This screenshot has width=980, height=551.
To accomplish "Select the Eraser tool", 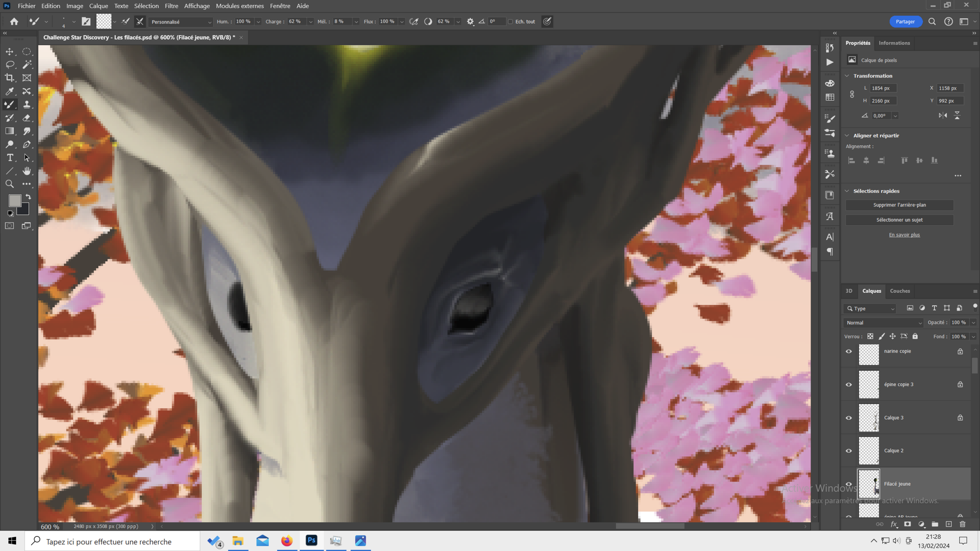I will click(x=27, y=118).
